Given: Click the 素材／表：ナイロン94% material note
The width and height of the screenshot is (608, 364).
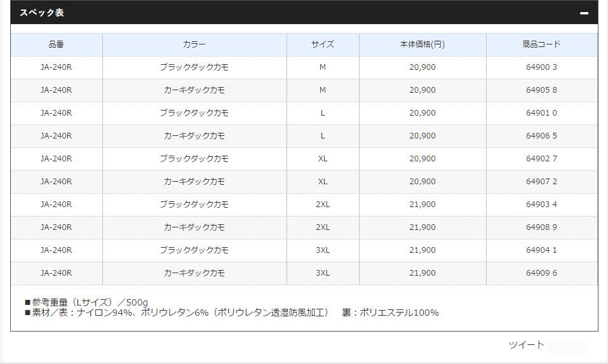Looking at the screenshot, I should (x=232, y=313).
